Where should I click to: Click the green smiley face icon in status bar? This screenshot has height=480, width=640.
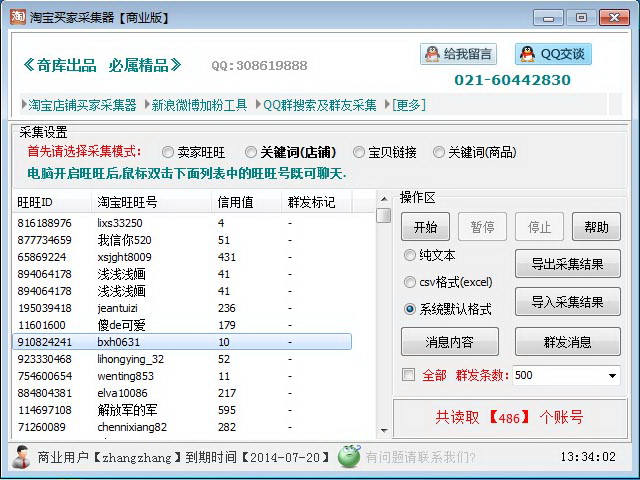[x=349, y=456]
